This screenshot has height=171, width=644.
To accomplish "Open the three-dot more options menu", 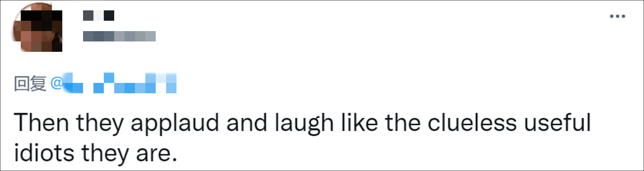I will click(x=617, y=16).
